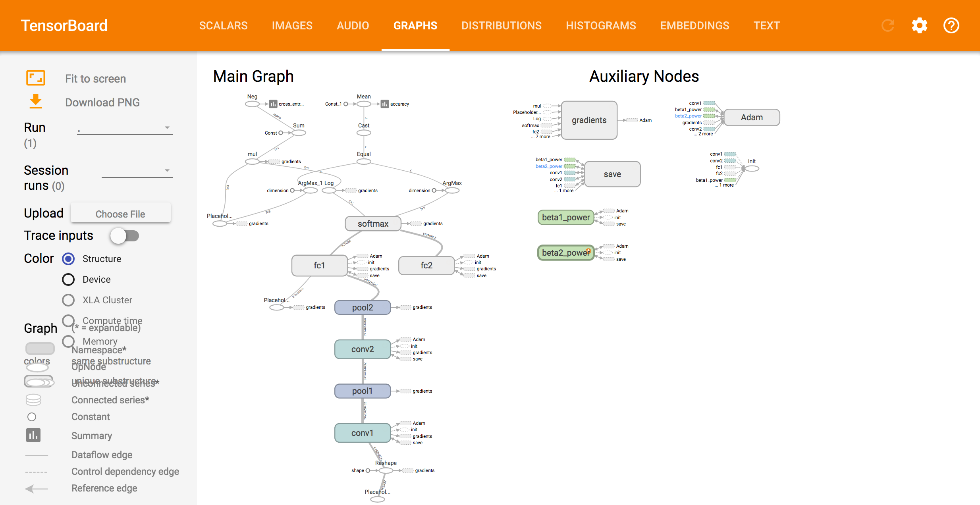Image resolution: width=980 pixels, height=505 pixels.
Task: Click the '... 2 more' Adam inputs text
Action: tap(703, 134)
